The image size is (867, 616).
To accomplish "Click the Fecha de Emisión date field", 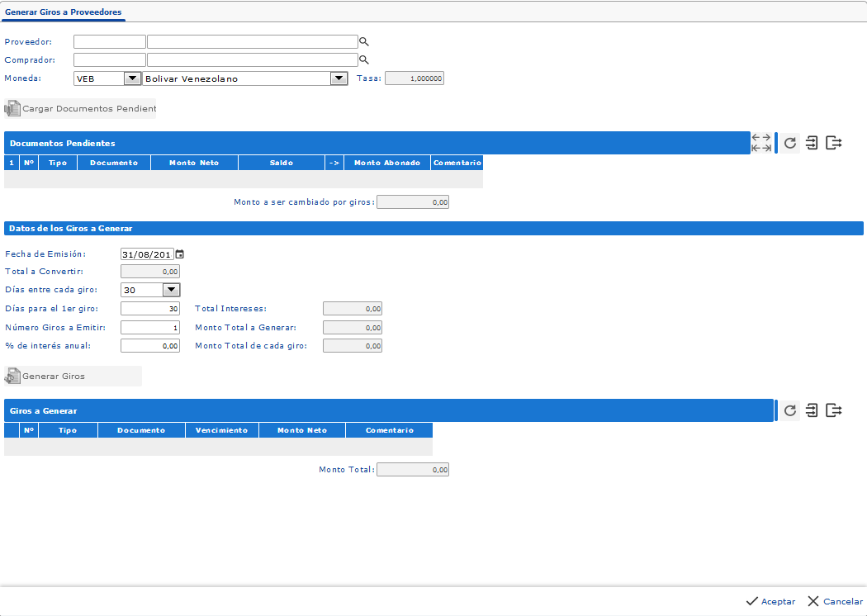I will (147, 254).
